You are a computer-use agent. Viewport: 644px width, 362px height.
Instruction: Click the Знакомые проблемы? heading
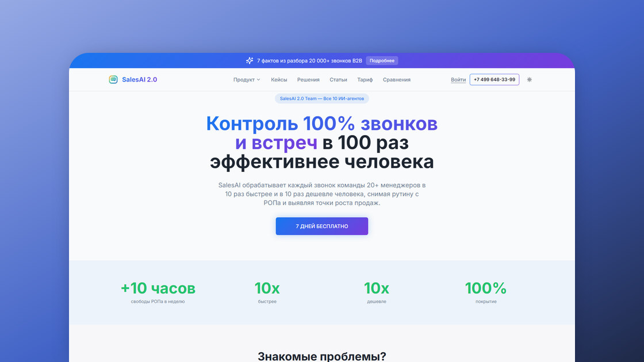pyautogui.click(x=321, y=356)
